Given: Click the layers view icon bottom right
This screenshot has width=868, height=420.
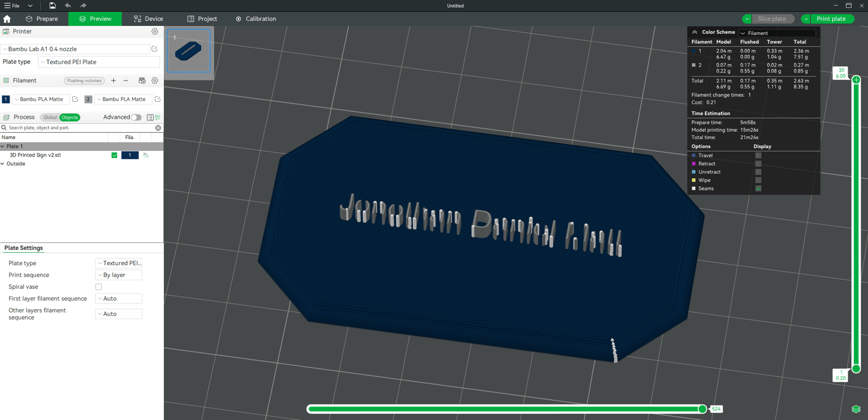Looking at the screenshot, I should [856, 409].
